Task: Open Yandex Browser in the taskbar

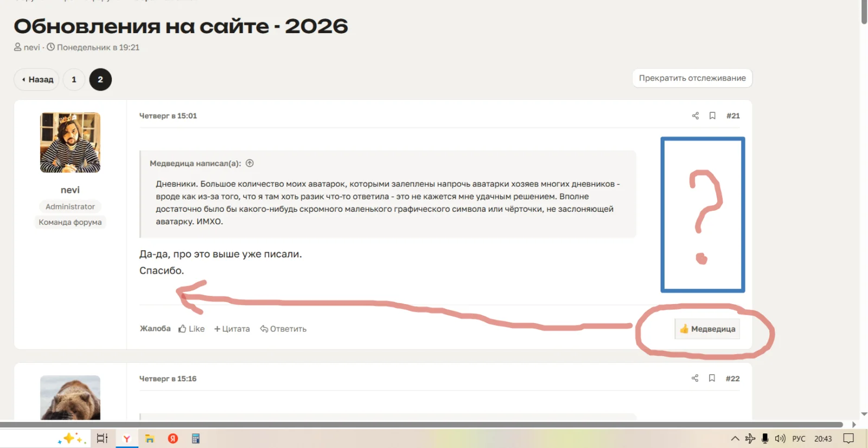Action: (x=126, y=438)
